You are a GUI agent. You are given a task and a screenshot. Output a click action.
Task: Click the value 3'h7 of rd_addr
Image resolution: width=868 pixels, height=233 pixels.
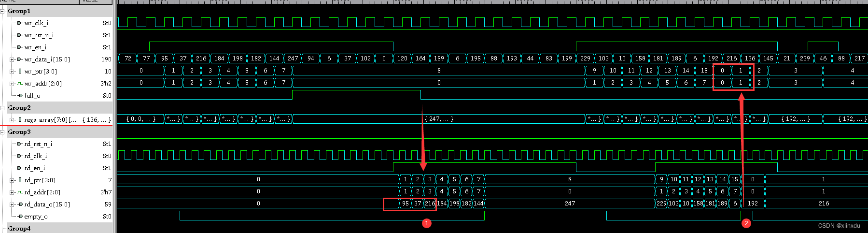(x=106, y=192)
